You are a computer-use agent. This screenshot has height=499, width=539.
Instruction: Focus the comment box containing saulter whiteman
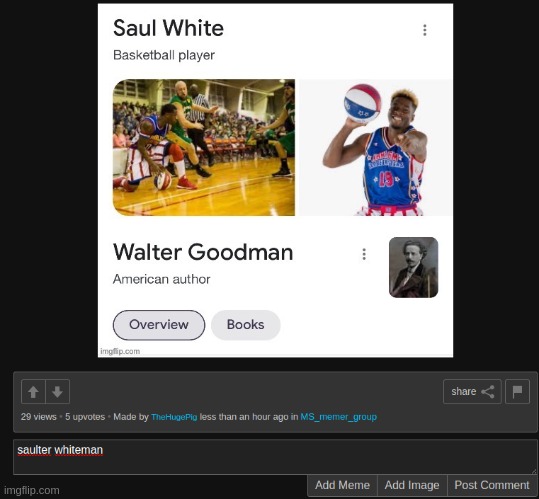(x=275, y=457)
